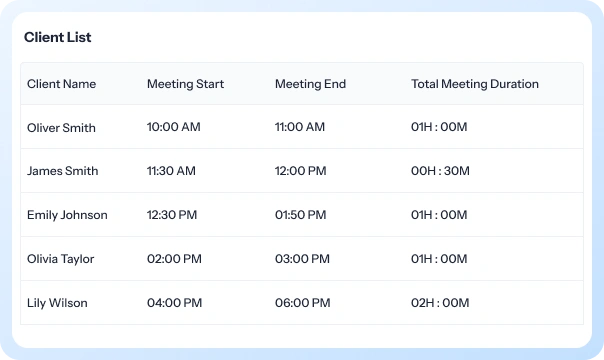Click the 01:50 PM meeting end cell
The height and width of the screenshot is (360, 604).
[300, 214]
